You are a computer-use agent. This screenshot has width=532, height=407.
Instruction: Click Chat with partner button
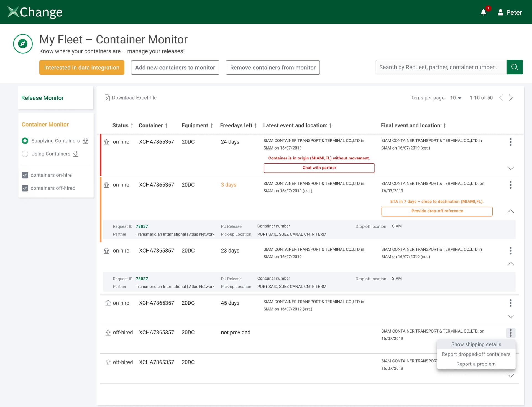[x=319, y=168]
